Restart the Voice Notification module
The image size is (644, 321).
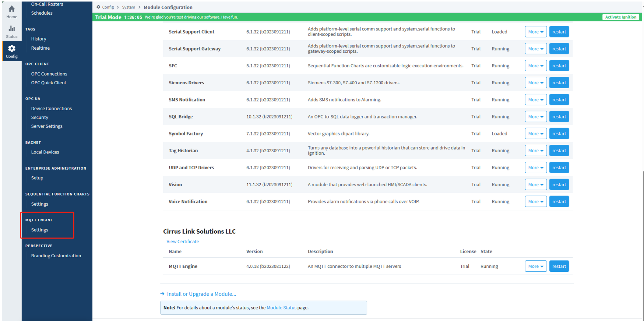559,202
